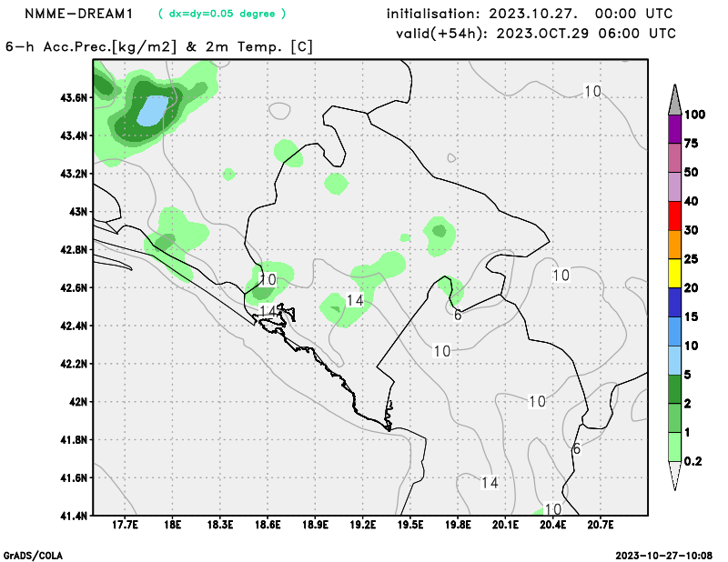728x562 pixels.
Task: Click the 50 label on colorbar
Action: point(692,172)
